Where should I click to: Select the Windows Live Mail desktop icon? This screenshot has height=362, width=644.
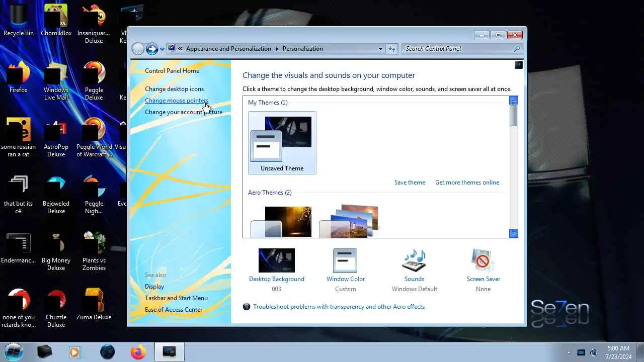coord(56,80)
